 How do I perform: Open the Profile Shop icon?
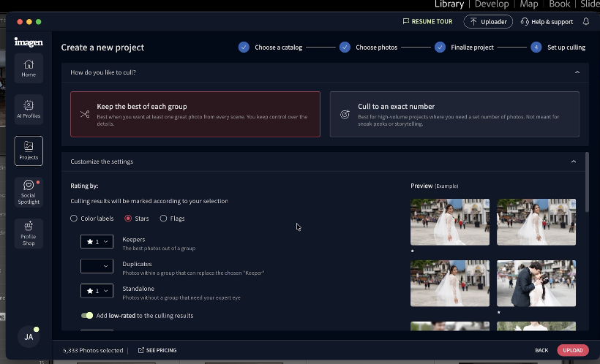point(29,232)
